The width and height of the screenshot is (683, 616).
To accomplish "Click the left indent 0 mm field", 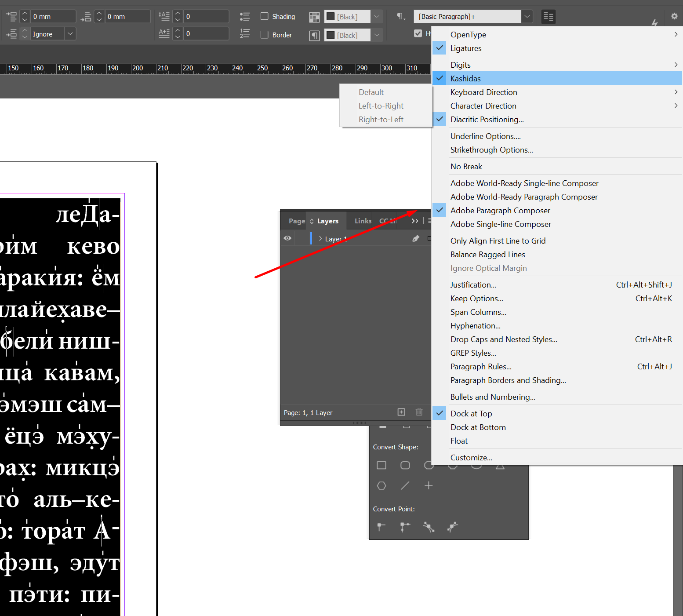I will [54, 17].
